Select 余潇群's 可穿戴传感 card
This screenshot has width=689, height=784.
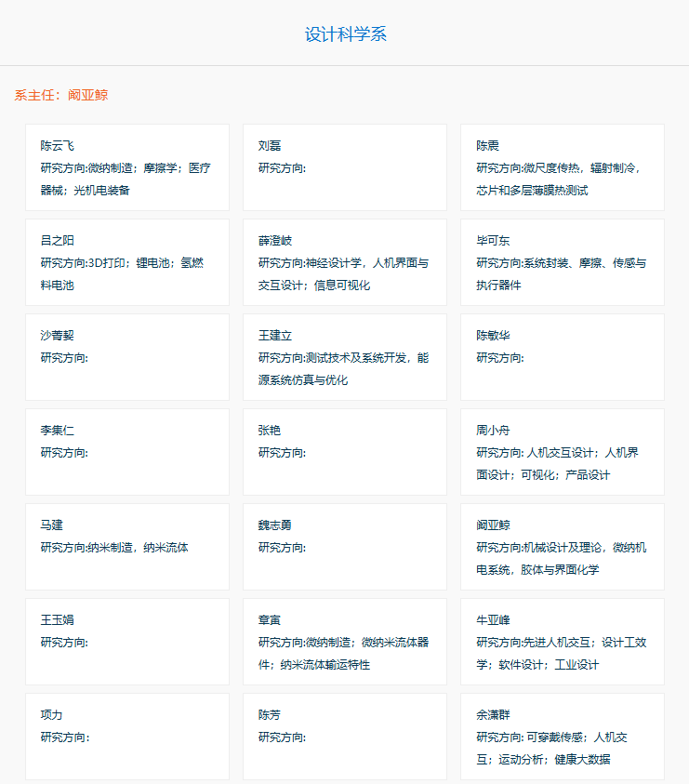(563, 737)
